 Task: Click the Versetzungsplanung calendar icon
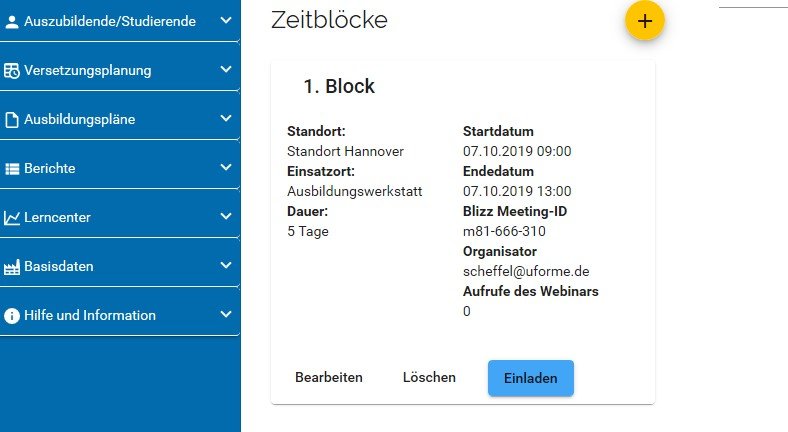pos(12,70)
